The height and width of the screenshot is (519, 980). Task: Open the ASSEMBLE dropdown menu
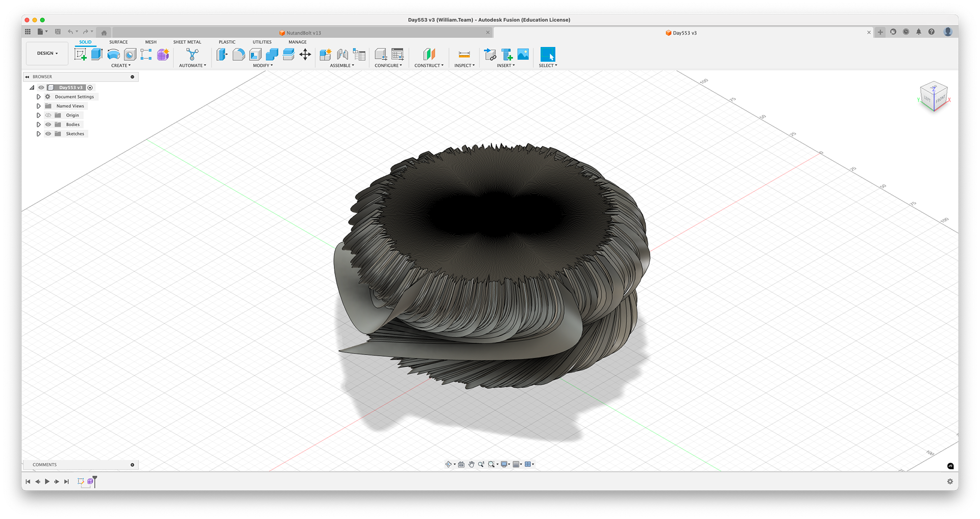[x=342, y=65]
